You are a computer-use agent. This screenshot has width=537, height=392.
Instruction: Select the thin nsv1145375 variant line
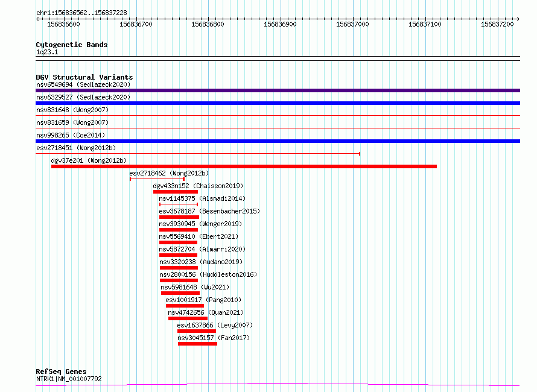point(179,204)
